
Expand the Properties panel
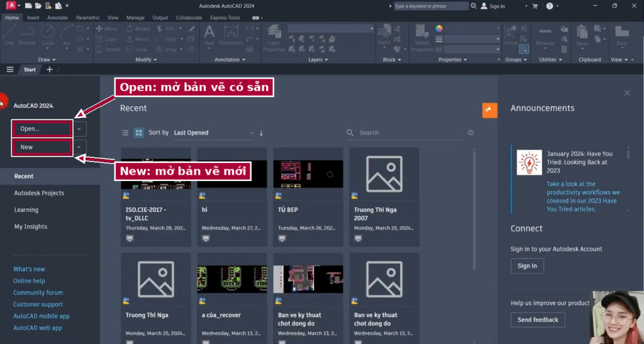tap(453, 60)
